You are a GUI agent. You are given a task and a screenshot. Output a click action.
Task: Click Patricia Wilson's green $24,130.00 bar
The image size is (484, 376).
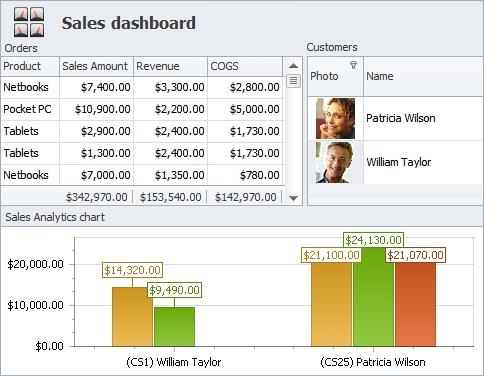coord(373,297)
